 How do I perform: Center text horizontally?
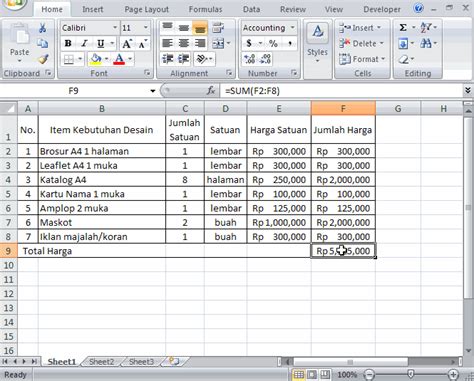(x=184, y=43)
